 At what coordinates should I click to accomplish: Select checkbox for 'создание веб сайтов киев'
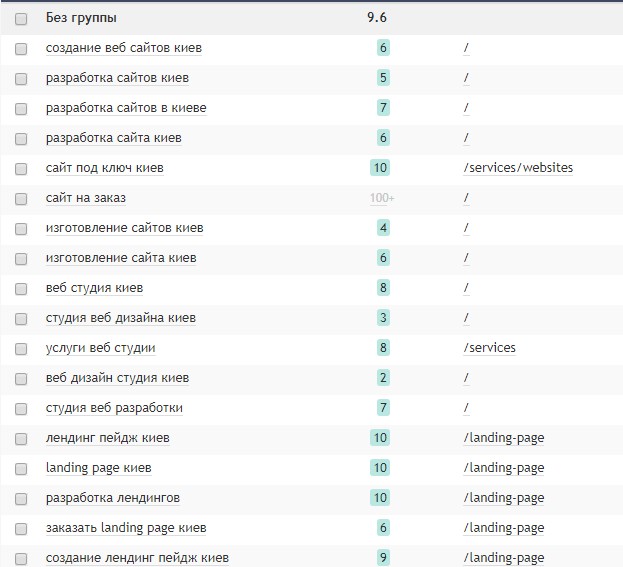[21, 48]
